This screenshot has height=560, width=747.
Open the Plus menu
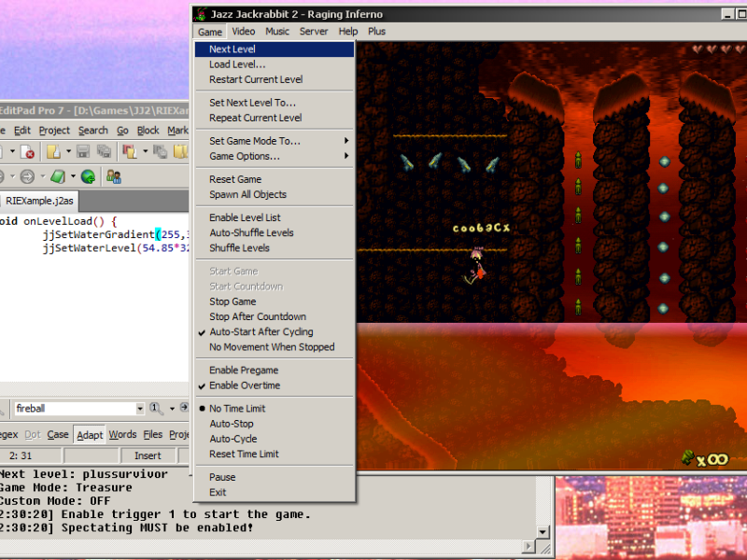[x=376, y=32]
